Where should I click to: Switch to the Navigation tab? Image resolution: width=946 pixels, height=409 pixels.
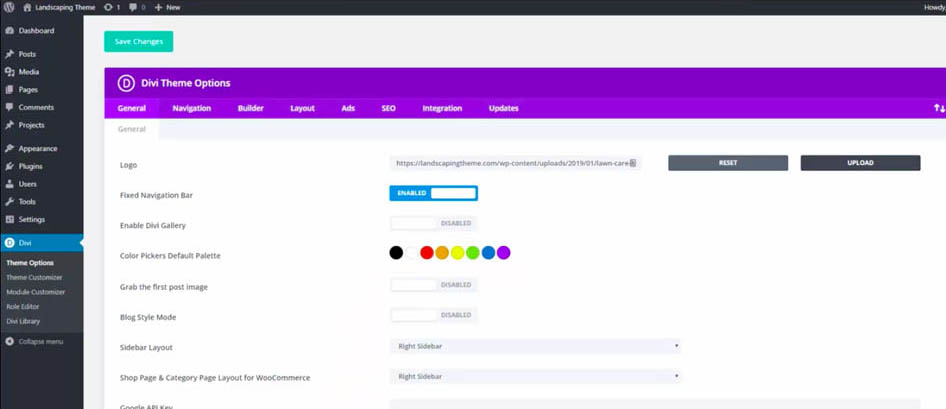(x=192, y=109)
